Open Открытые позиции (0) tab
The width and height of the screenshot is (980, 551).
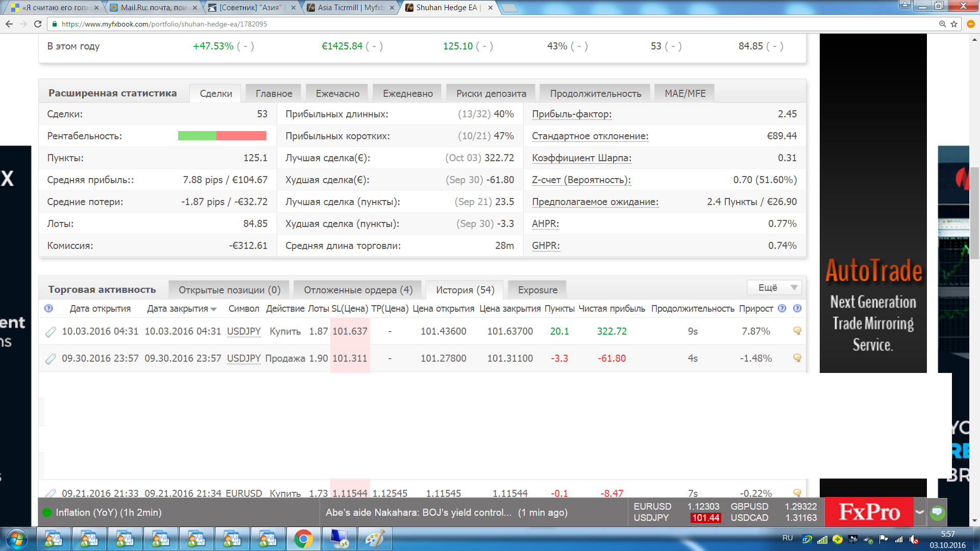229,290
